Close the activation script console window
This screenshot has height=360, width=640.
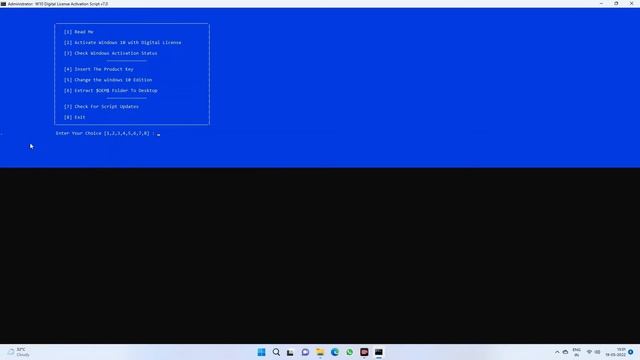pyautogui.click(x=631, y=4)
